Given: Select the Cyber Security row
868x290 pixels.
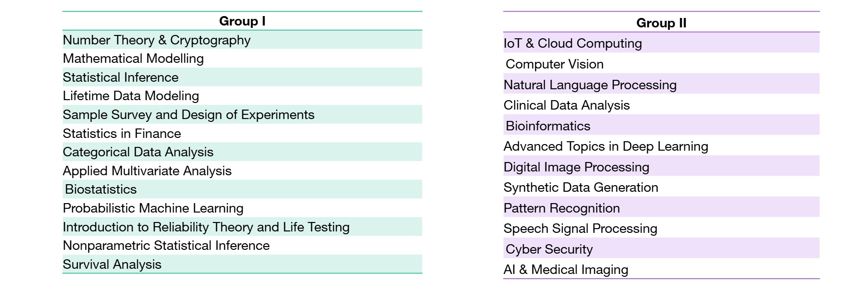Looking at the screenshot, I should [x=549, y=249].
